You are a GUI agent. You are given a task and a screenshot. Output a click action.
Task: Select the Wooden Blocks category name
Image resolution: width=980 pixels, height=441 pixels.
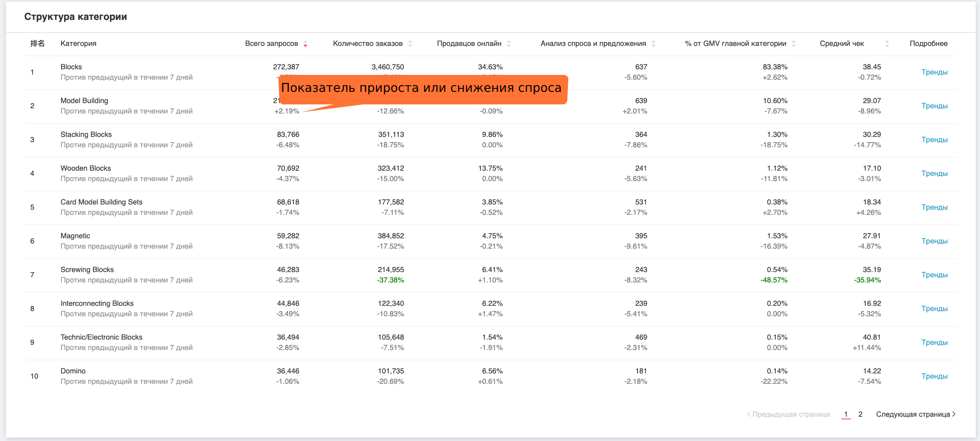click(x=86, y=168)
